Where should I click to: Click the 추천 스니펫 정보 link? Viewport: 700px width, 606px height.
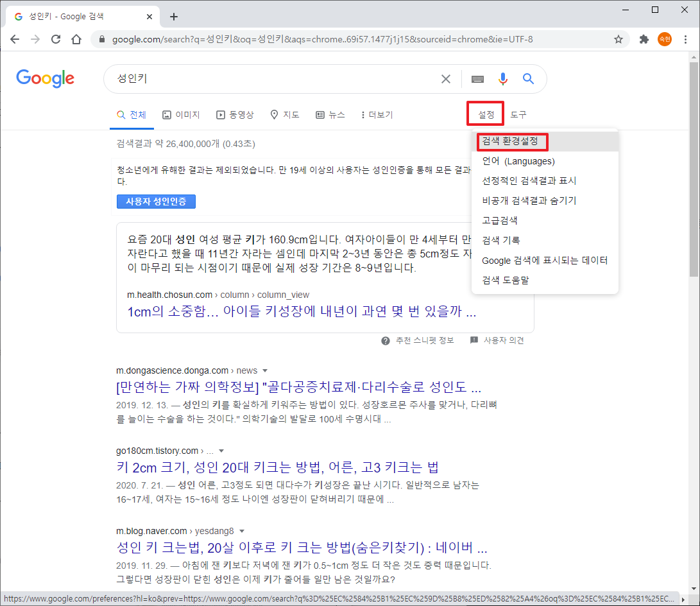[425, 341]
